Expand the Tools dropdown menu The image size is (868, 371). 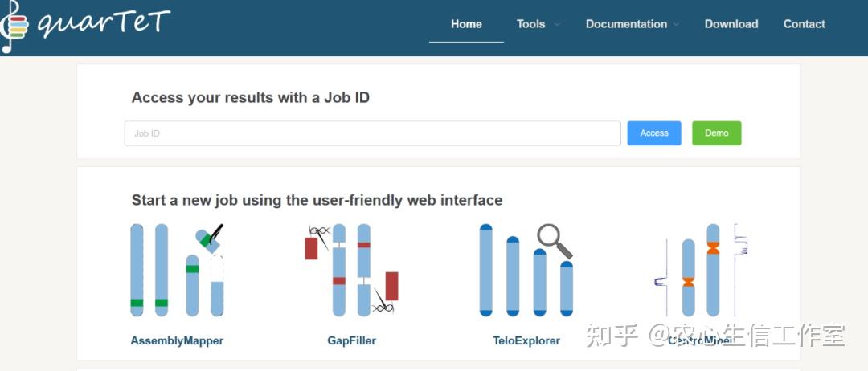(x=538, y=24)
